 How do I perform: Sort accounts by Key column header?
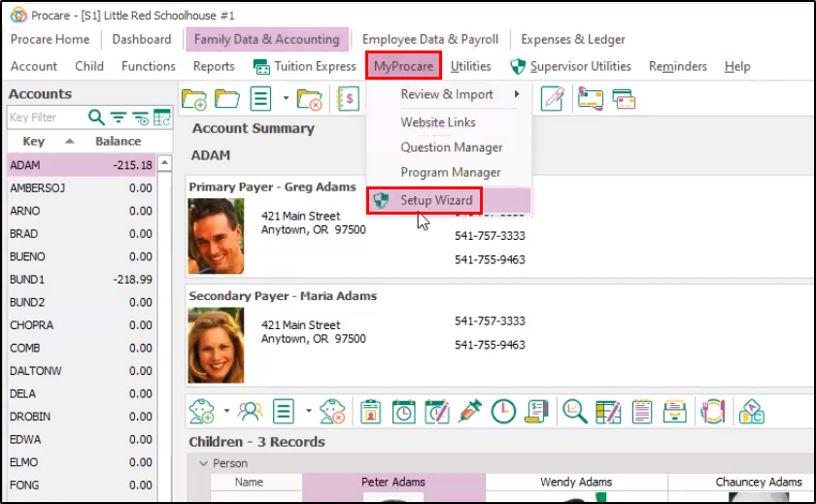[x=34, y=142]
